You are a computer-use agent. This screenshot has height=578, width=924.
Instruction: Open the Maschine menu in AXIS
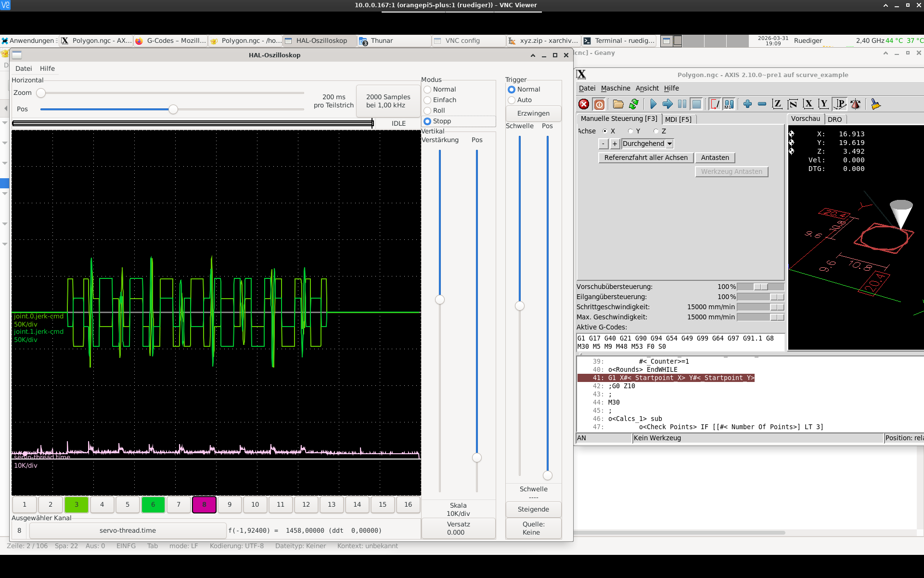pyautogui.click(x=615, y=88)
